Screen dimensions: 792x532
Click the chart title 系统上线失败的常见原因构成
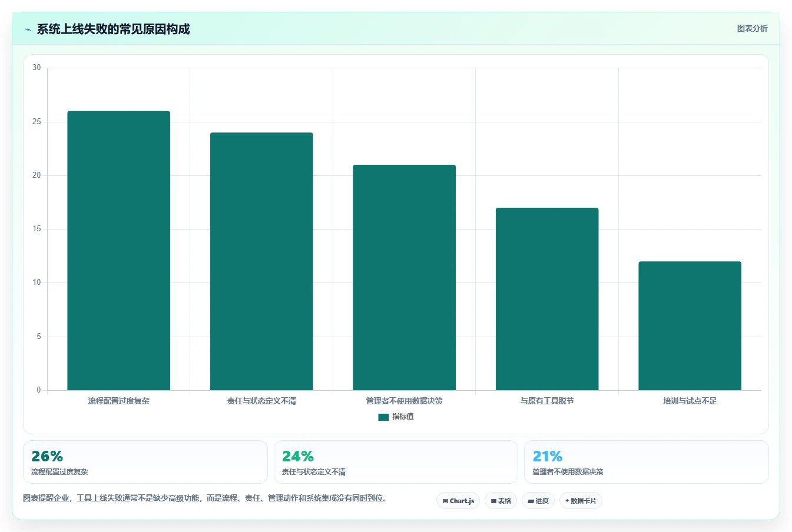click(x=113, y=29)
